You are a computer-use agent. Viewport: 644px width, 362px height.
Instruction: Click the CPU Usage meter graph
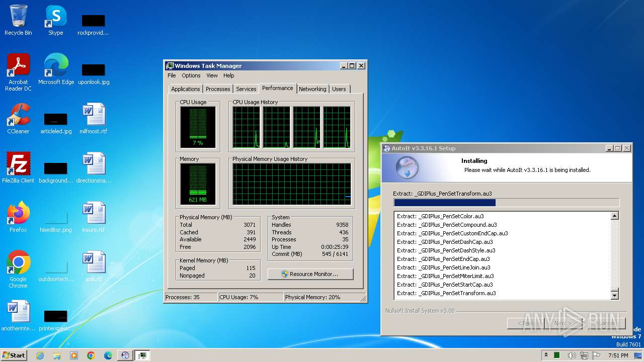[198, 127]
